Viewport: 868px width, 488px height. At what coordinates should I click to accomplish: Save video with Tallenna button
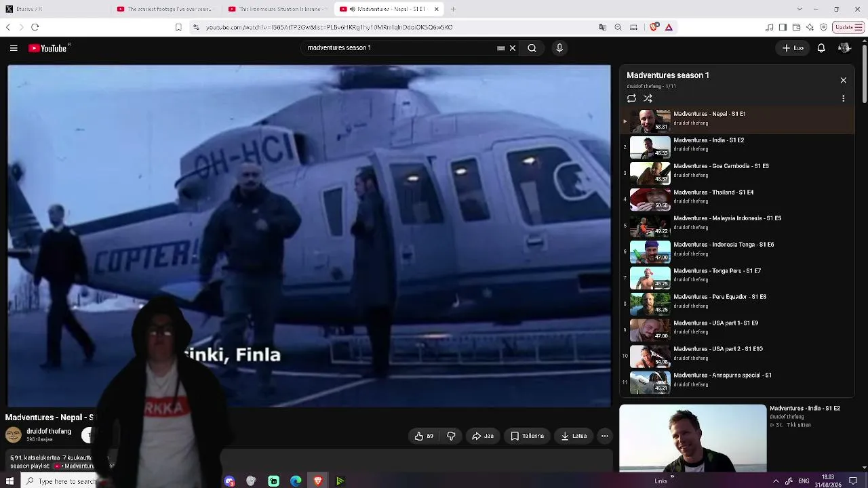pos(527,436)
